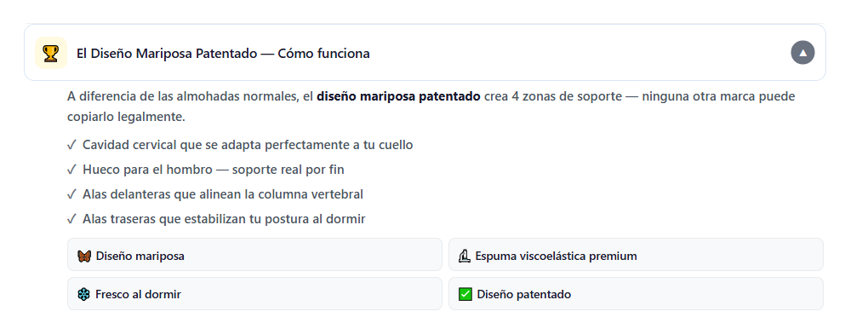868x323 pixels.
Task: Click the Hueco para el hombro text line
Action: (x=213, y=170)
